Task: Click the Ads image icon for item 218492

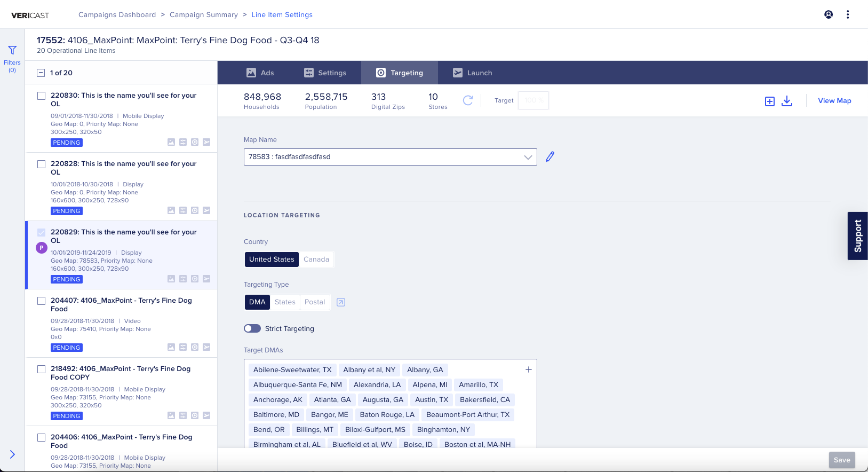Action: [x=171, y=415]
